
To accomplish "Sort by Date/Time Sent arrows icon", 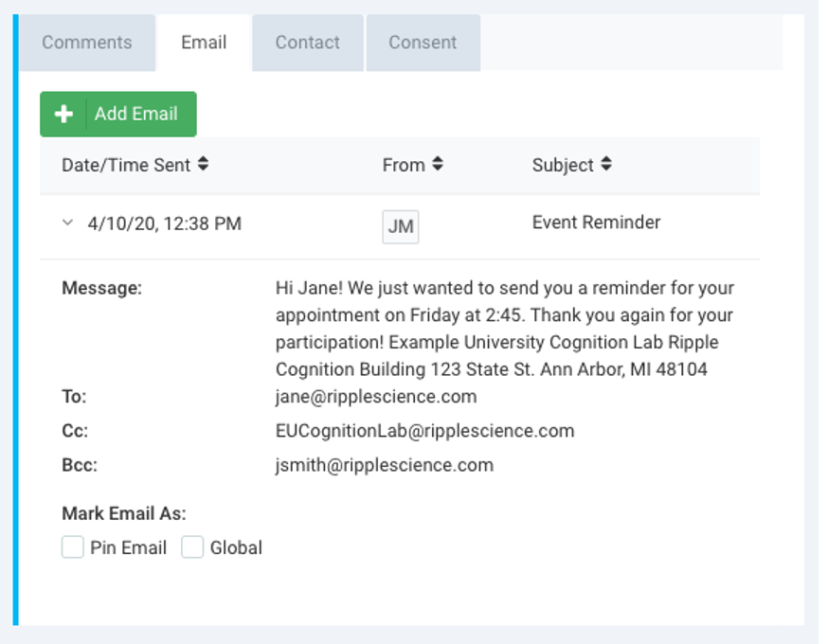I will click(x=203, y=164).
